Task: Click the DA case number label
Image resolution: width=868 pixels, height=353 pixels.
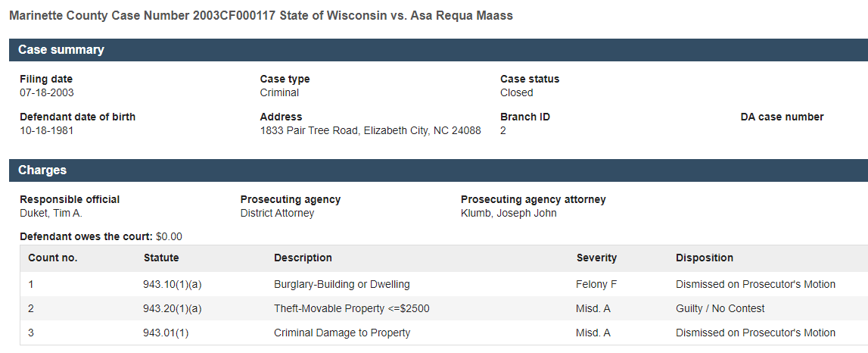Action: tap(782, 117)
